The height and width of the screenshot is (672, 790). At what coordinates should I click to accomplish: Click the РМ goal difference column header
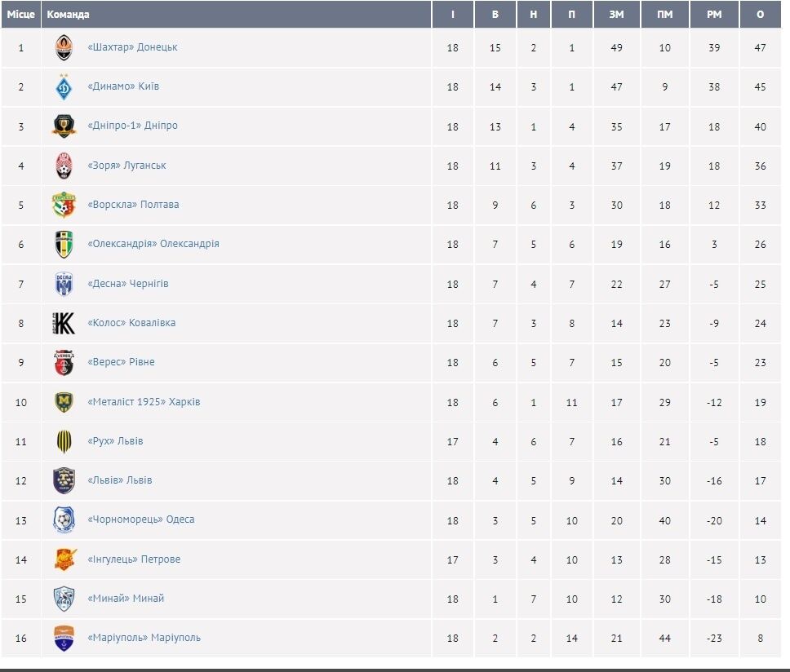tap(714, 14)
